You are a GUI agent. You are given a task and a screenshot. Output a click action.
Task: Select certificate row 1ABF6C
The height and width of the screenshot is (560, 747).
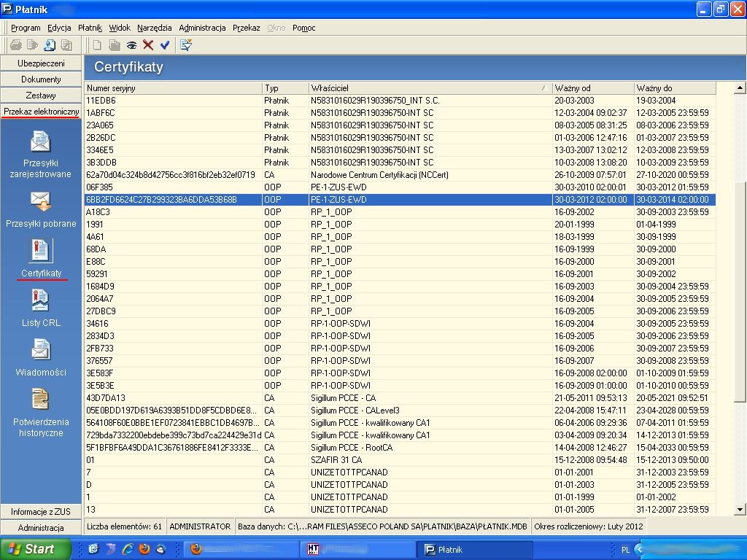(x=400, y=113)
